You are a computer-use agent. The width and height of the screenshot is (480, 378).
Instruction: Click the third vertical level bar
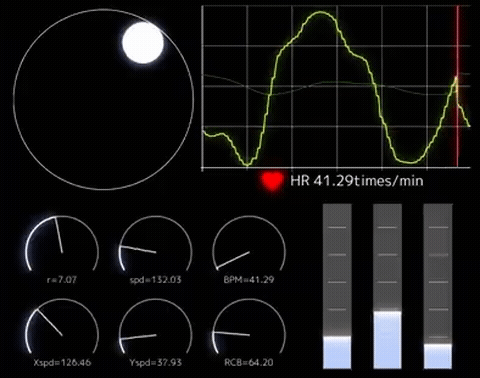(x=438, y=286)
